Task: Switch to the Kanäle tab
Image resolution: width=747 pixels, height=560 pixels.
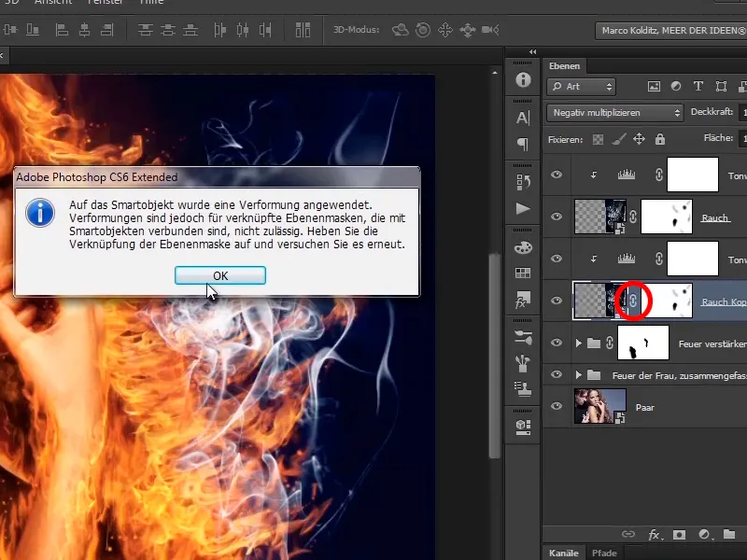Action: point(564,553)
